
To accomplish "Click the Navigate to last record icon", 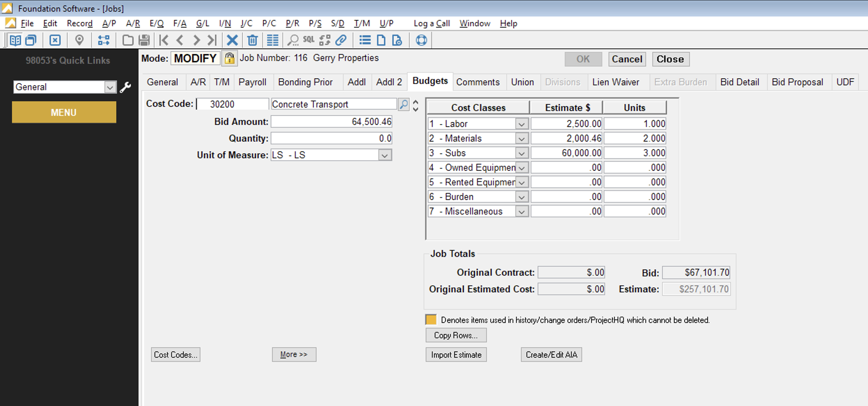I will (x=211, y=40).
